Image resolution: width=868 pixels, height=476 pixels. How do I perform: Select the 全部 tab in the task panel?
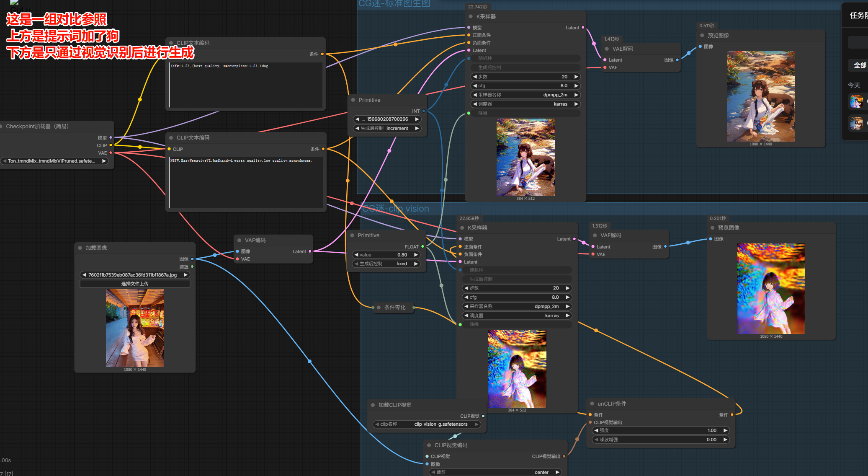click(860, 65)
